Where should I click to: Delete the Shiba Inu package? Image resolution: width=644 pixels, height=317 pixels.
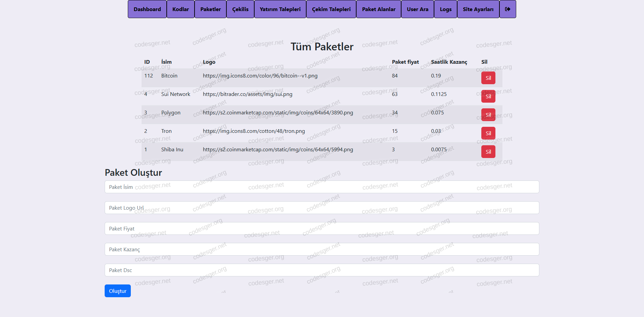[488, 152]
